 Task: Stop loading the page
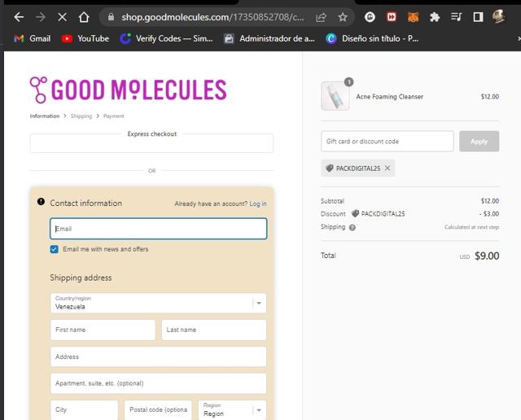(x=62, y=16)
